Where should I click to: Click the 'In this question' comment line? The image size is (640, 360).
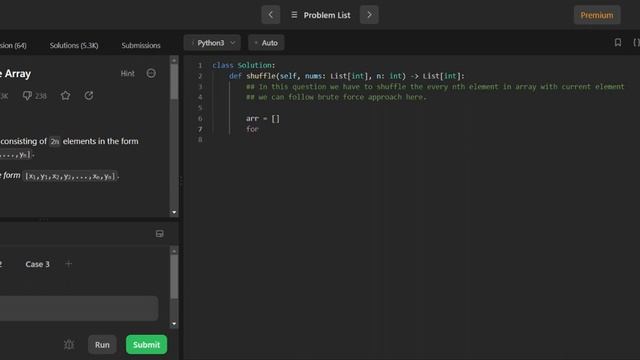point(435,87)
